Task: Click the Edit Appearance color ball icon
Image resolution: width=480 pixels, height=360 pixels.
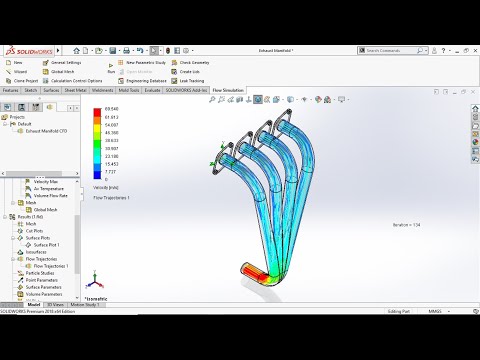Action: coord(318,99)
